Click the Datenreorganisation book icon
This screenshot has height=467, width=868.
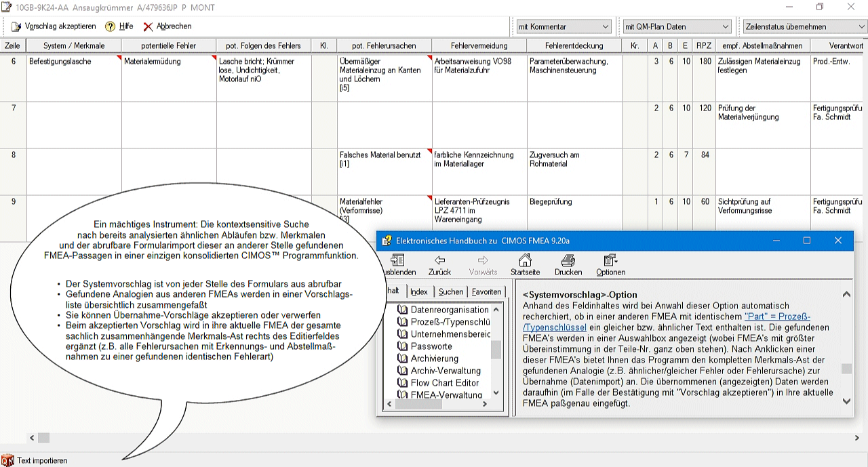point(402,310)
